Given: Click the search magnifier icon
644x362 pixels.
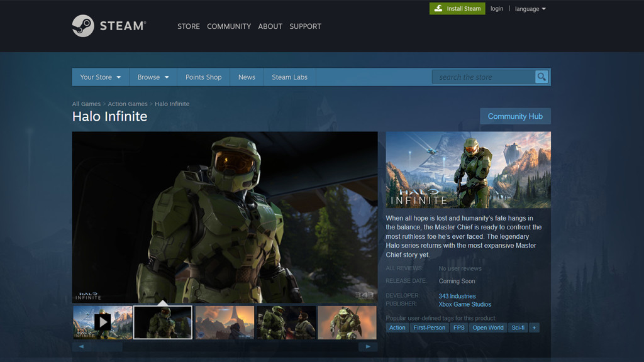Looking at the screenshot, I should click(x=541, y=77).
